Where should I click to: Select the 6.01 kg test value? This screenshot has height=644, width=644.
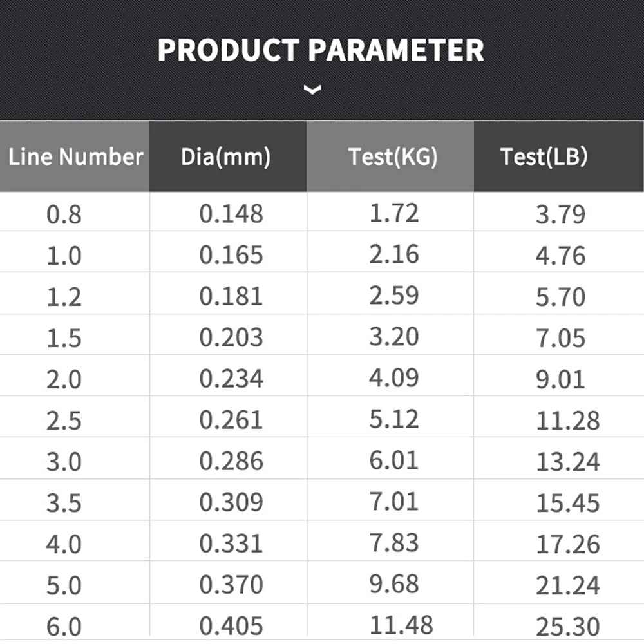pos(394,460)
